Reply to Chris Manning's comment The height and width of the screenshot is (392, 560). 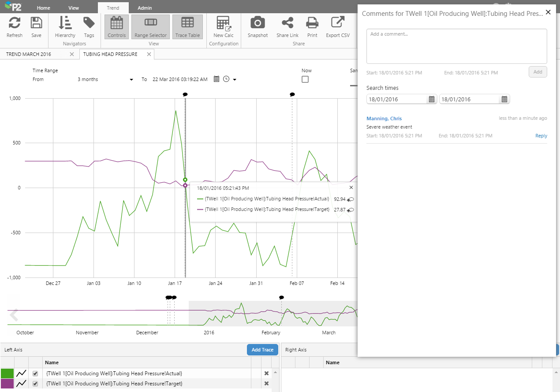point(541,136)
